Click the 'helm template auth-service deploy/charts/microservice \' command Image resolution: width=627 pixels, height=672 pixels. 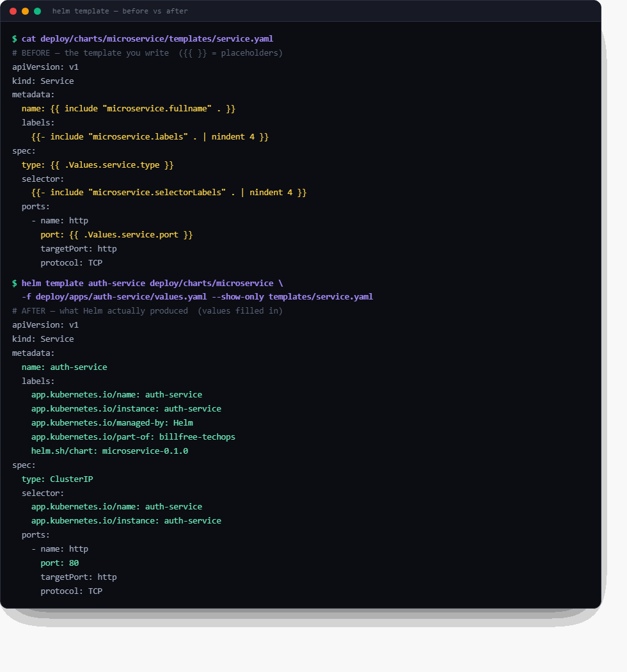tap(152, 284)
